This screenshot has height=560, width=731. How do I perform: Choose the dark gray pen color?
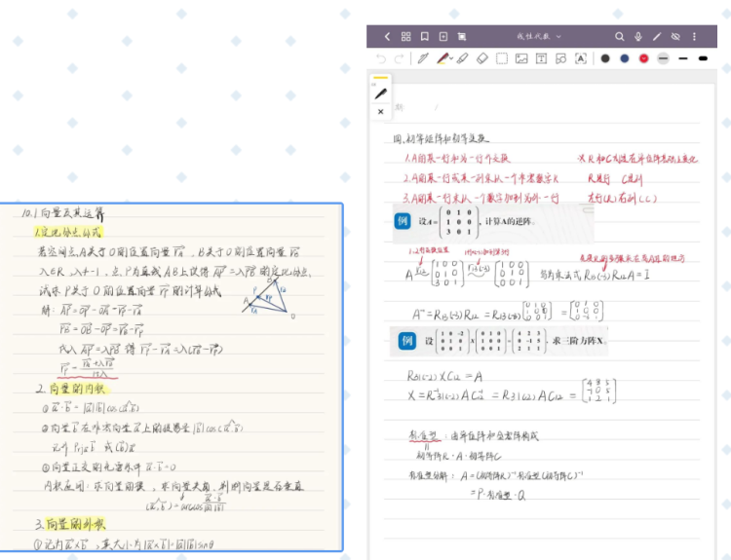605,58
